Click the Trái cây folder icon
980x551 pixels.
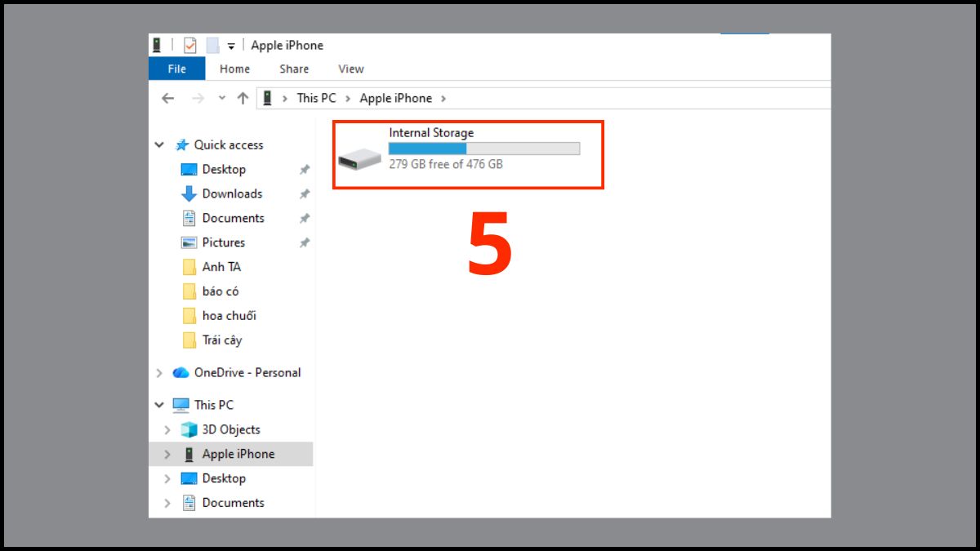point(189,340)
